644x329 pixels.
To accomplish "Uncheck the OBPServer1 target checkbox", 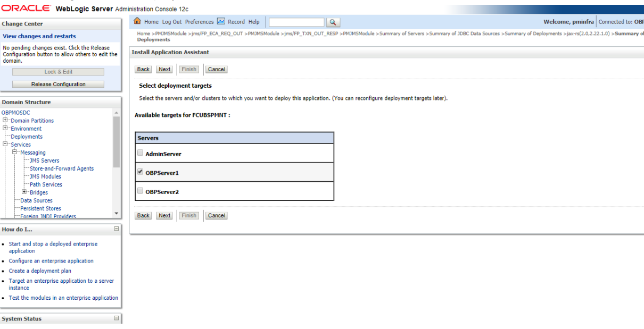I will (141, 172).
